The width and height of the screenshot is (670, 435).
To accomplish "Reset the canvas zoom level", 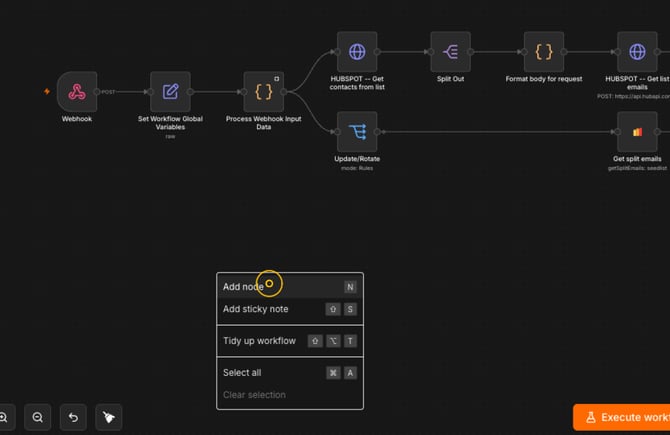I will (x=73, y=417).
